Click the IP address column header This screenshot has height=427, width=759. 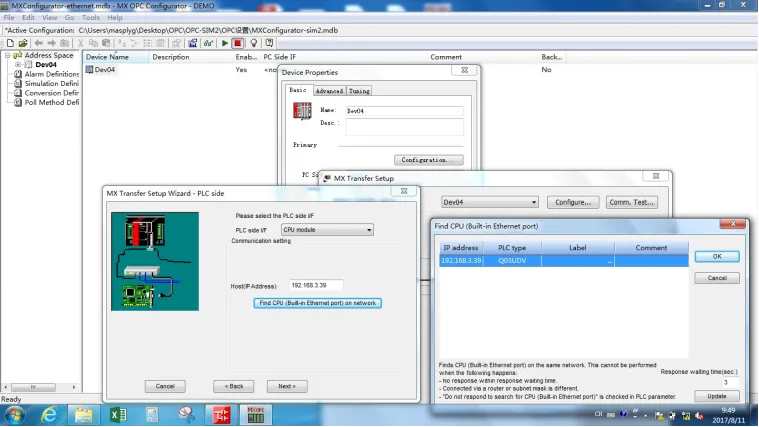461,248
